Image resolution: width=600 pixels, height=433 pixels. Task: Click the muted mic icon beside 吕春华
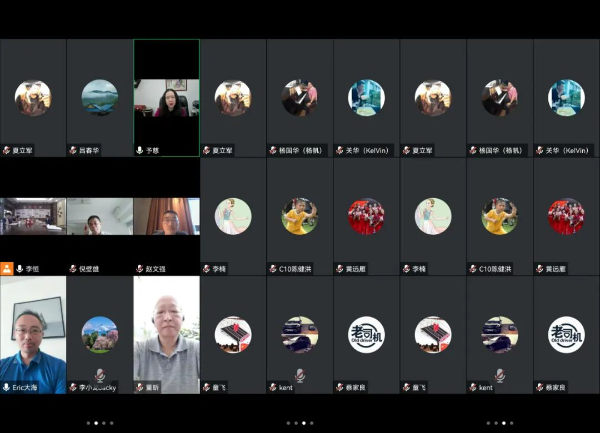pyautogui.click(x=73, y=150)
